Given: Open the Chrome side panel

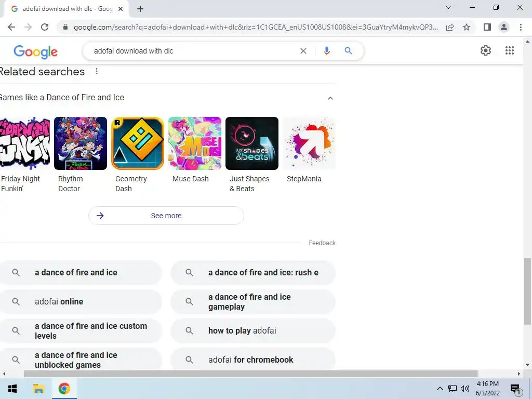Looking at the screenshot, I should [x=487, y=27].
